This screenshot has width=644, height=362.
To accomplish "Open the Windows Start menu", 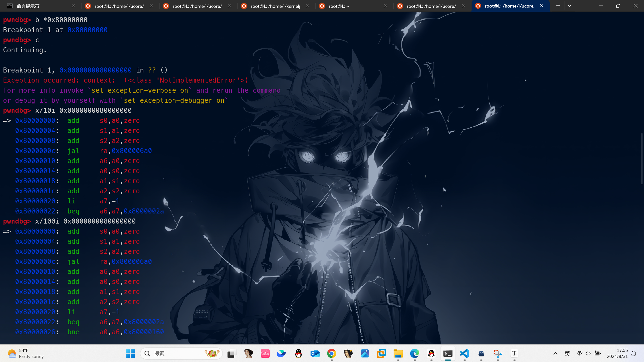I will click(x=130, y=353).
